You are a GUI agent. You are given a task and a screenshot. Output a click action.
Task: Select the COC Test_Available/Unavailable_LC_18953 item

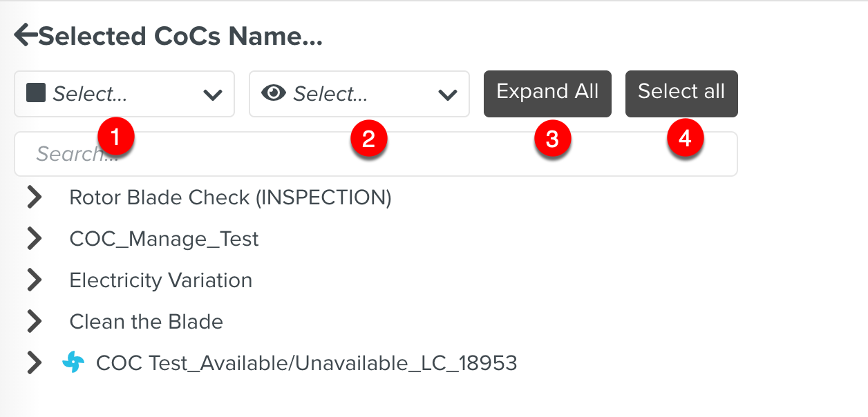pos(306,362)
